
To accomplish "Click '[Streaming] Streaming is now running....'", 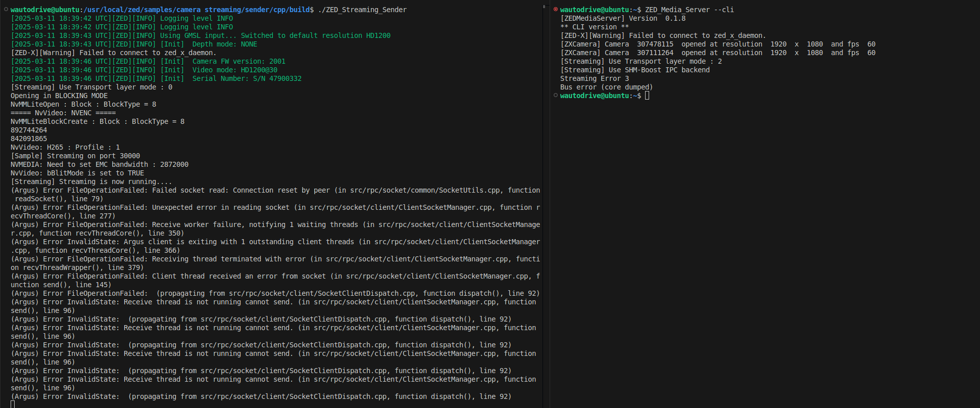I will click(x=91, y=182).
